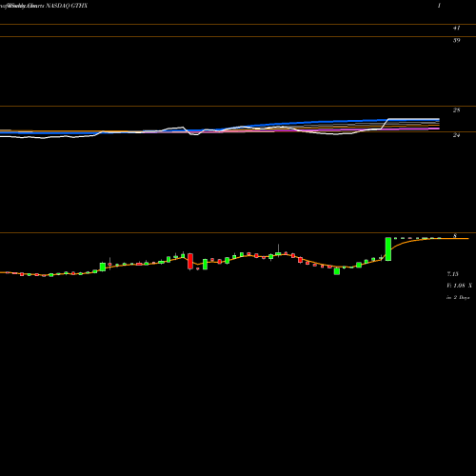Click the 7.15 price value

coord(452,274)
